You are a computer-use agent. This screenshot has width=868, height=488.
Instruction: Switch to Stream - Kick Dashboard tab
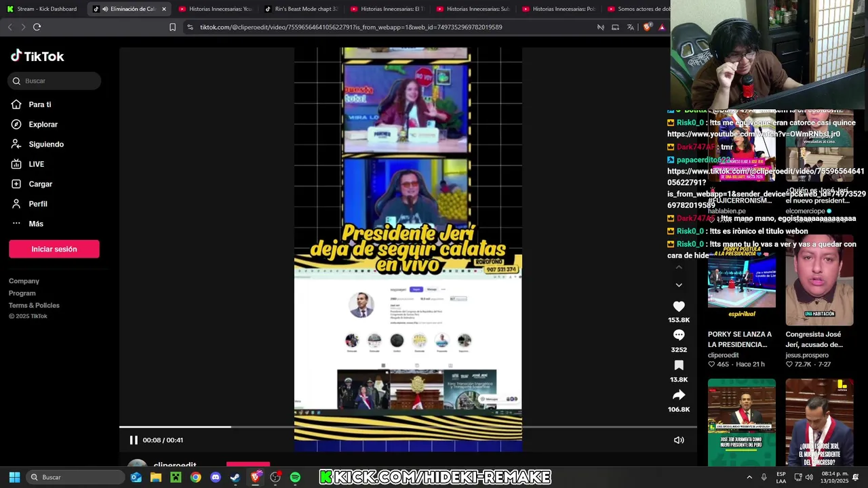tap(43, 9)
